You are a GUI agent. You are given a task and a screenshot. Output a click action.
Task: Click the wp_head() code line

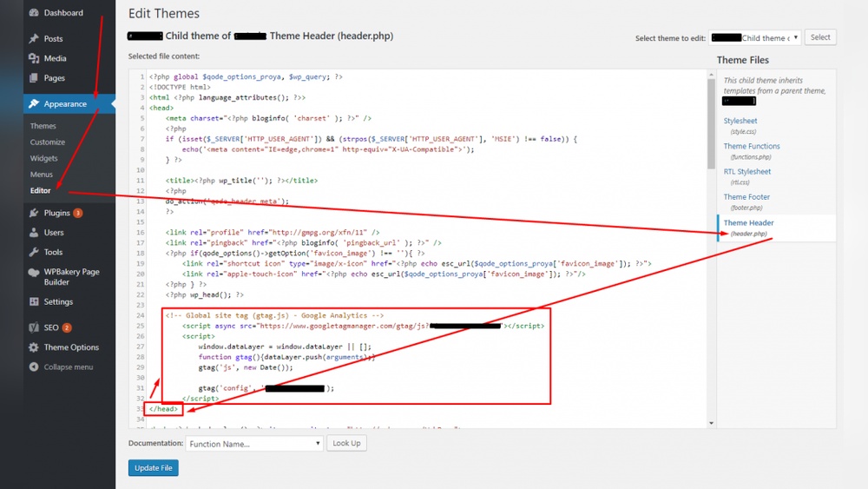click(204, 294)
